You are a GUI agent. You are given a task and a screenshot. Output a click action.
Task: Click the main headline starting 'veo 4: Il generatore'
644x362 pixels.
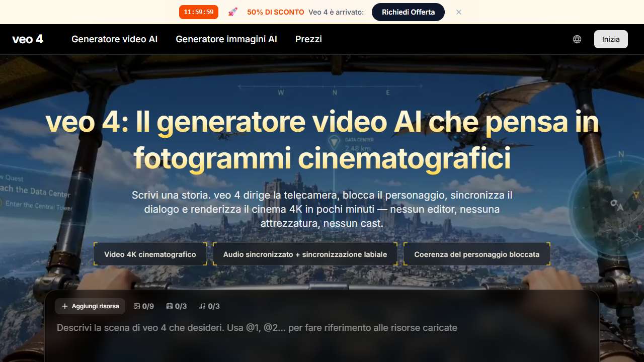pyautogui.click(x=322, y=140)
